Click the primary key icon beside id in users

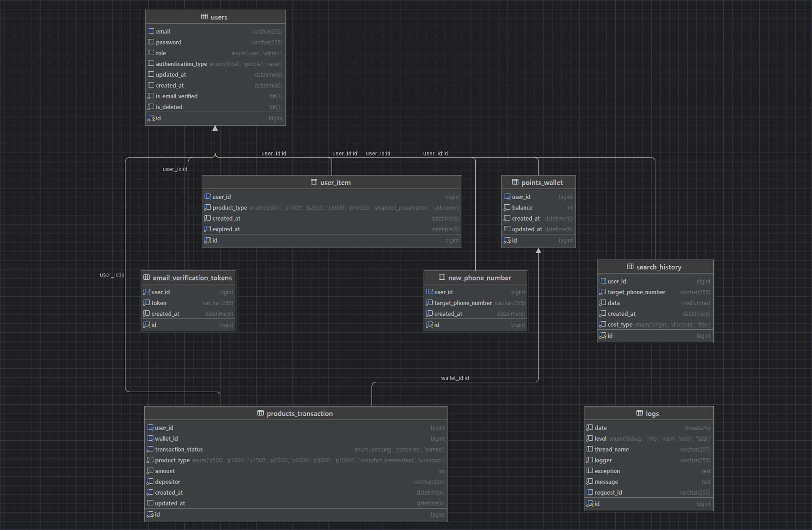coord(151,118)
